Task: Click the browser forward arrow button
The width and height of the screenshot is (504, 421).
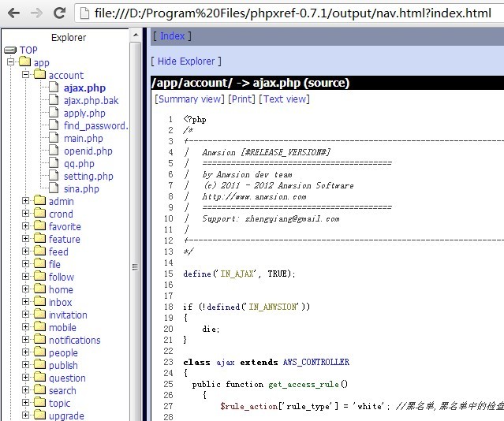Action: (x=35, y=13)
